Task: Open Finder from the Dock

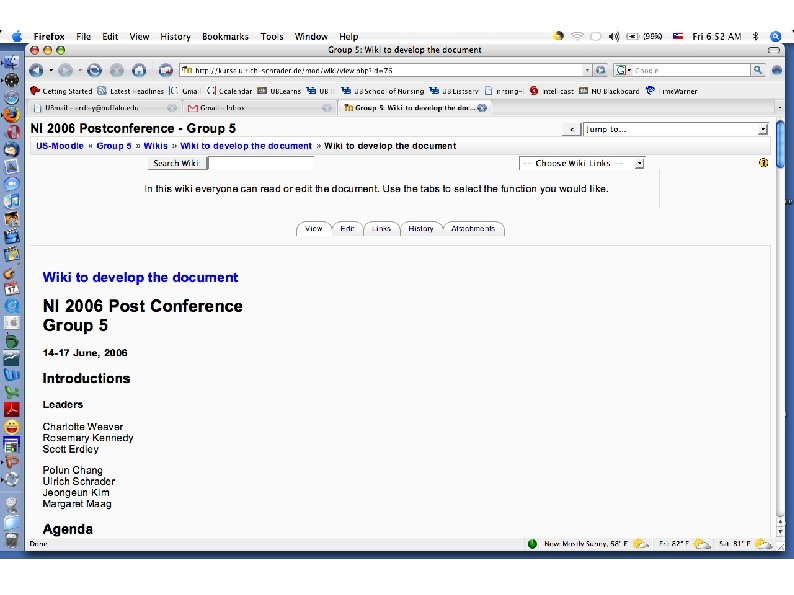Action: coord(12,63)
